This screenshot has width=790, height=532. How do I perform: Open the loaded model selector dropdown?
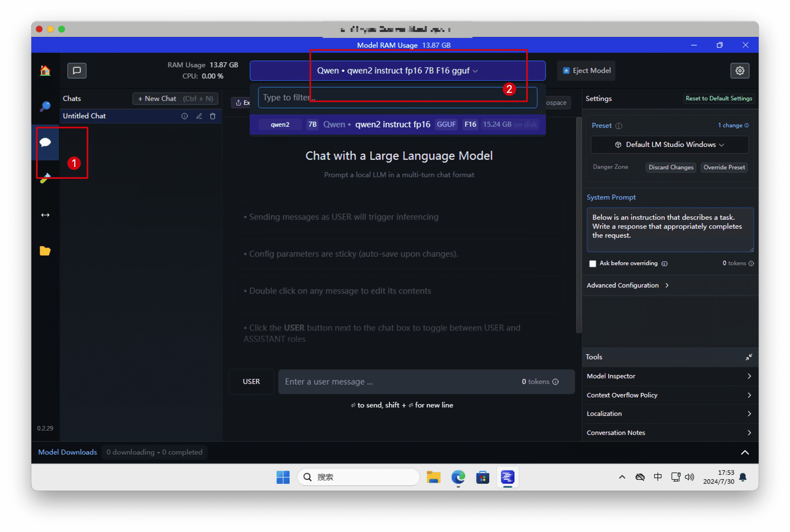click(397, 70)
